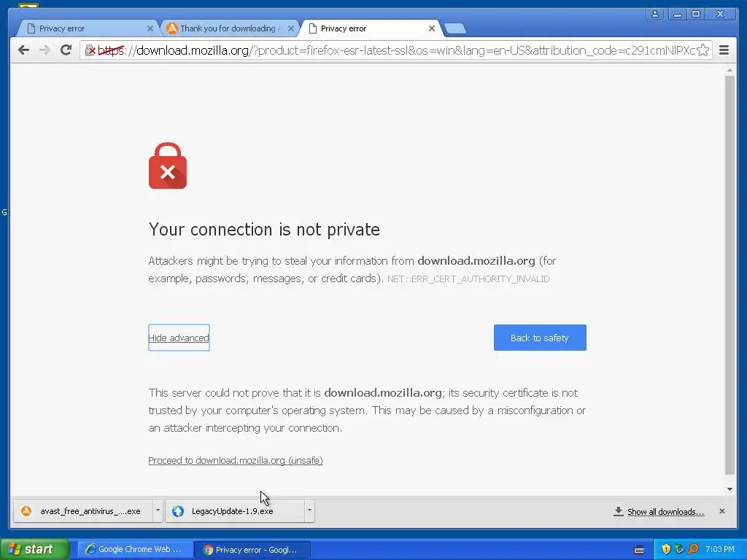The height and width of the screenshot is (560, 747).
Task: Click the new tab button
Action: pyautogui.click(x=455, y=28)
